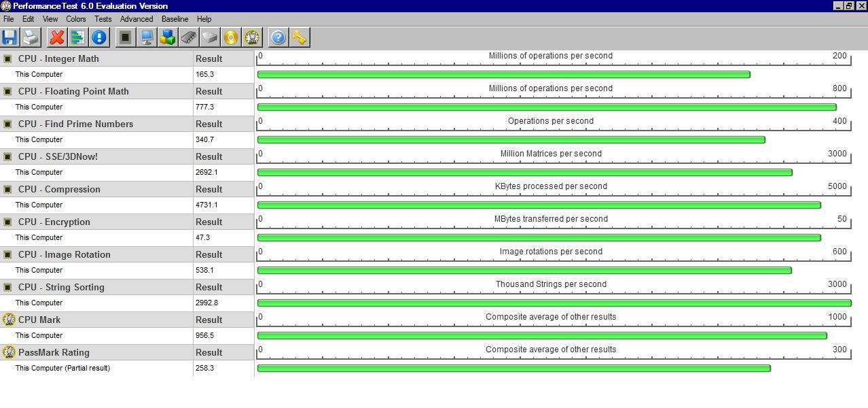Open help via blue question mark icon
Screen dimensions: 868x408
point(278,37)
